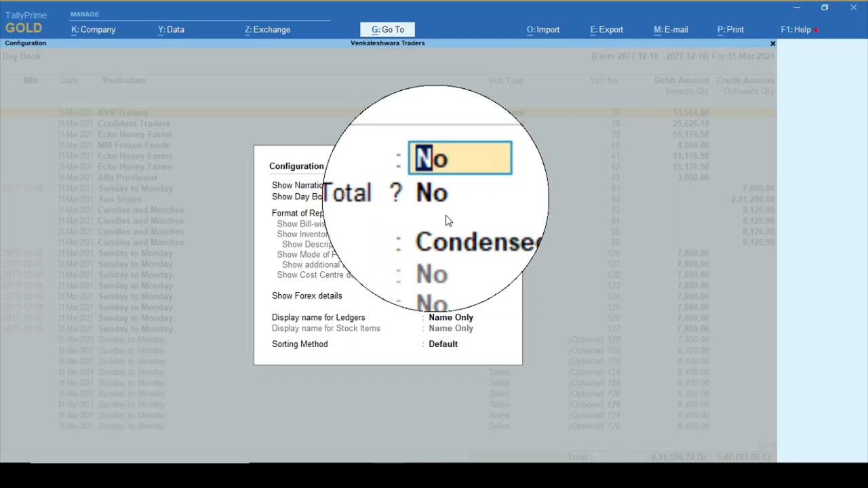Select Sunday to Monday entry with voucher 120
The image size is (868, 488).
(135, 253)
